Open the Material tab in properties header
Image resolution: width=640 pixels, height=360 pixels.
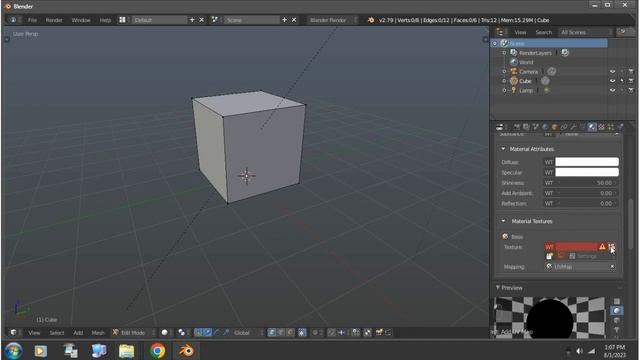point(592,127)
